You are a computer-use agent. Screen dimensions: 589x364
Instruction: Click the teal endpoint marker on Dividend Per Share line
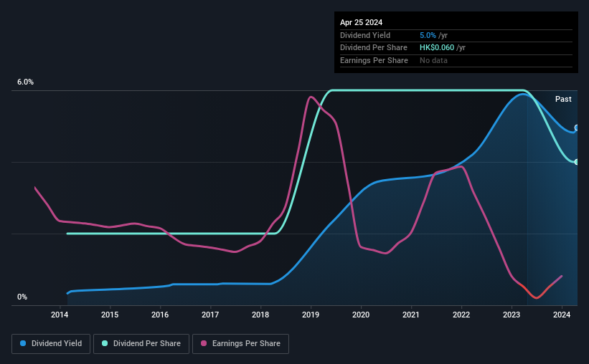click(577, 162)
